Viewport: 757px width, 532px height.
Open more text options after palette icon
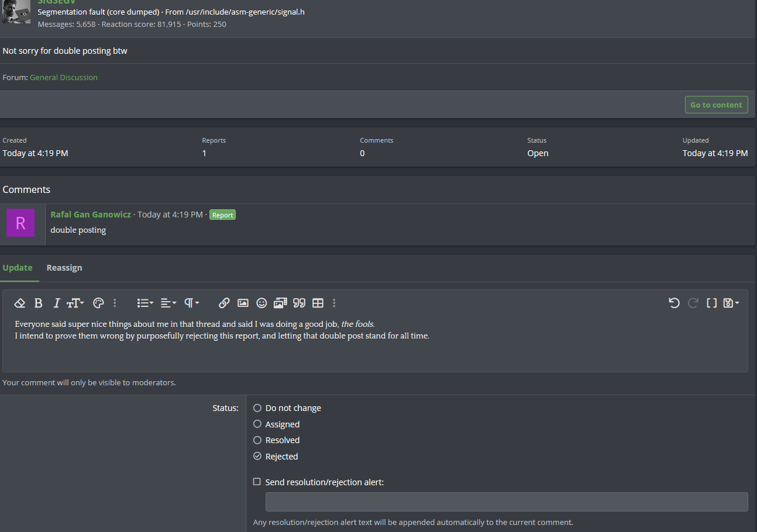click(115, 303)
